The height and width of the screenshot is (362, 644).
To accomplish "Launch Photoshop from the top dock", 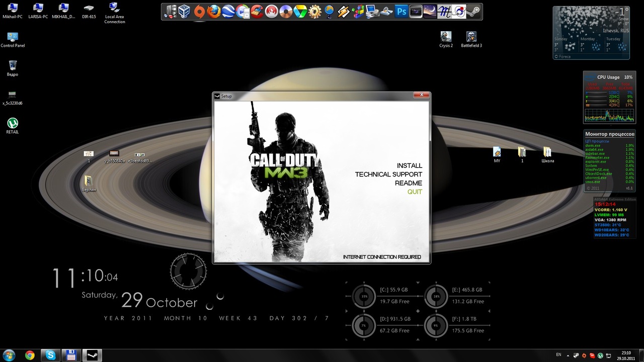I will (401, 12).
